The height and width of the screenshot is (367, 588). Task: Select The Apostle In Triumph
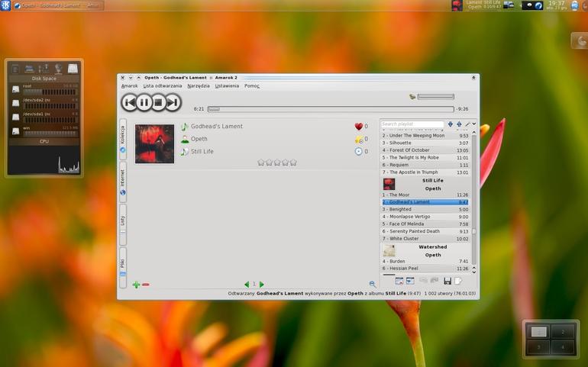point(425,172)
